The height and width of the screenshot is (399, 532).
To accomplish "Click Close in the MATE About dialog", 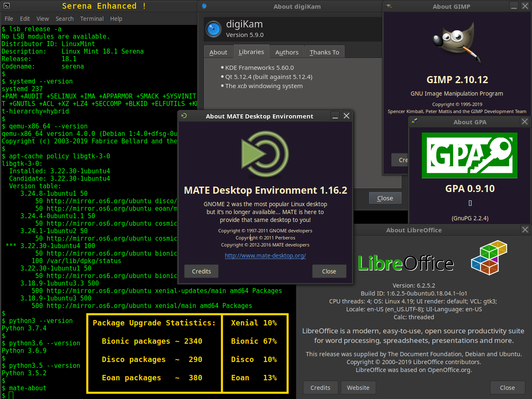I will [329, 271].
